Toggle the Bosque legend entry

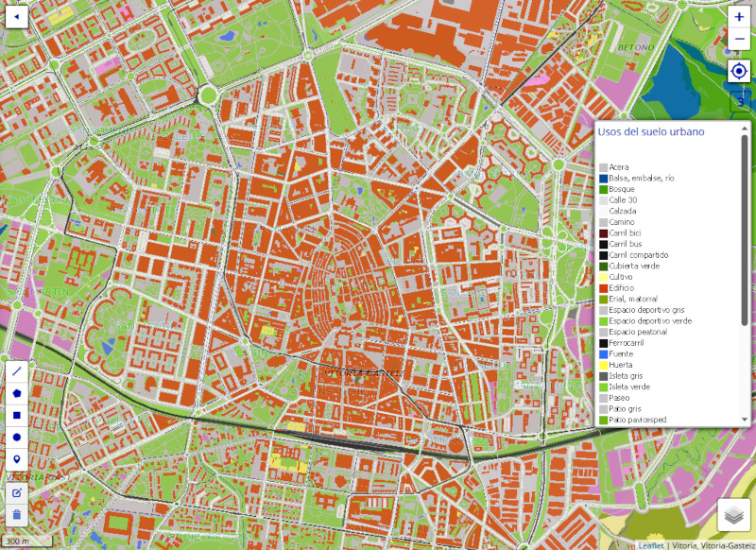point(624,189)
